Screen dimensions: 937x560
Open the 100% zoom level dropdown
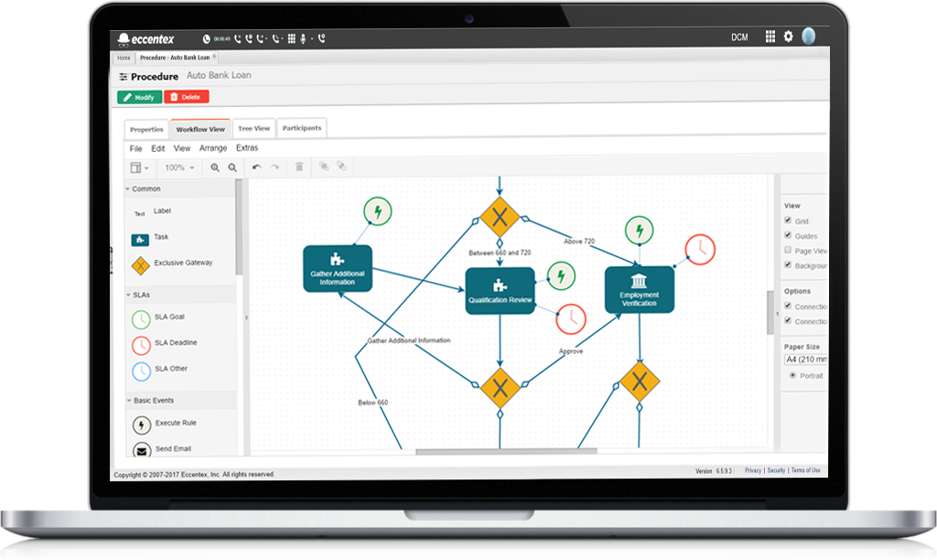(x=180, y=168)
